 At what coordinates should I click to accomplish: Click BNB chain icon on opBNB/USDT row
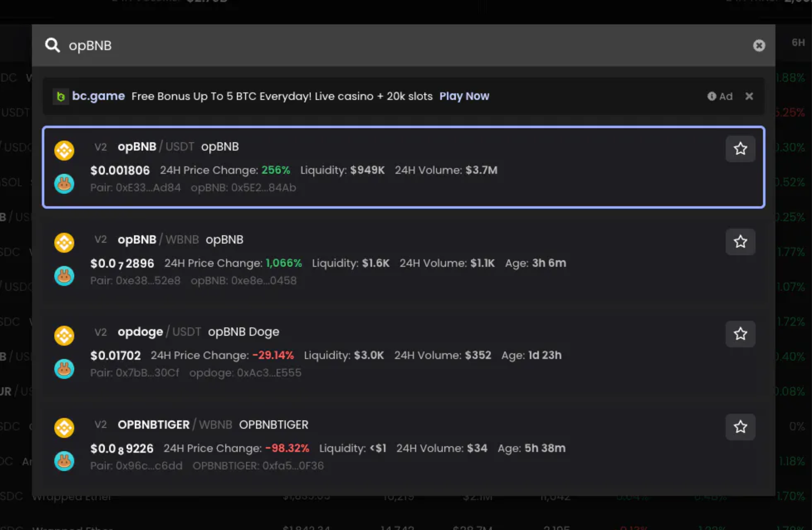[64, 150]
